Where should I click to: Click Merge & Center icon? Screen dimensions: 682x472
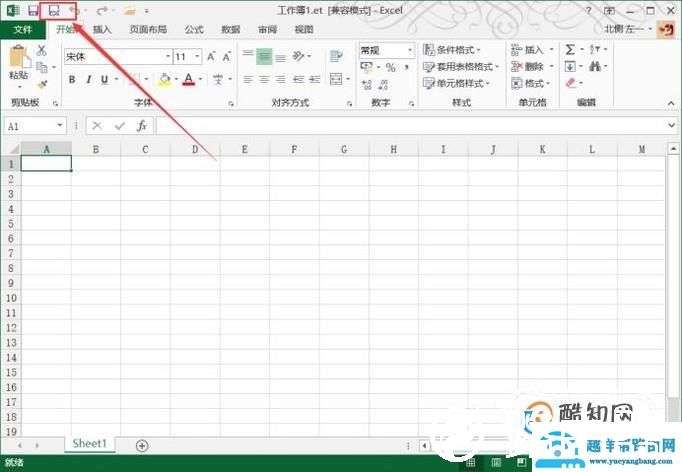(x=336, y=79)
